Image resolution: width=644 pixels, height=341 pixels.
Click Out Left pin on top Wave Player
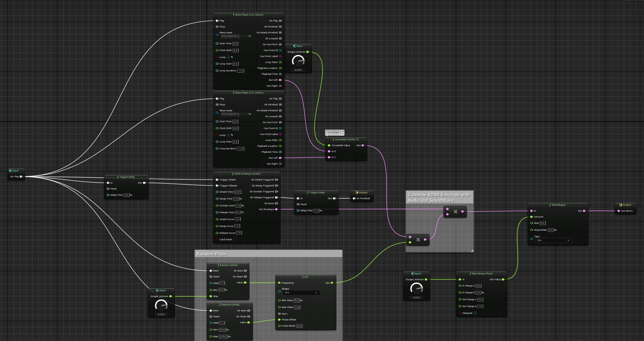click(x=280, y=80)
